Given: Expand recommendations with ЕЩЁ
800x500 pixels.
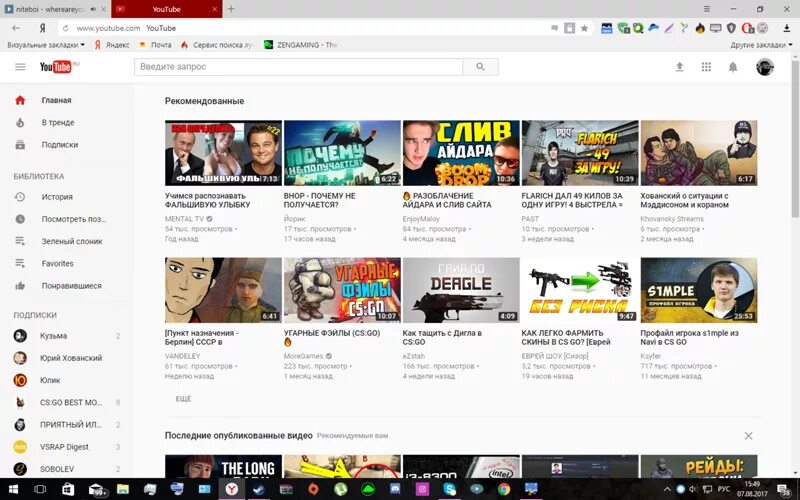Looking at the screenshot, I should coord(183,399).
